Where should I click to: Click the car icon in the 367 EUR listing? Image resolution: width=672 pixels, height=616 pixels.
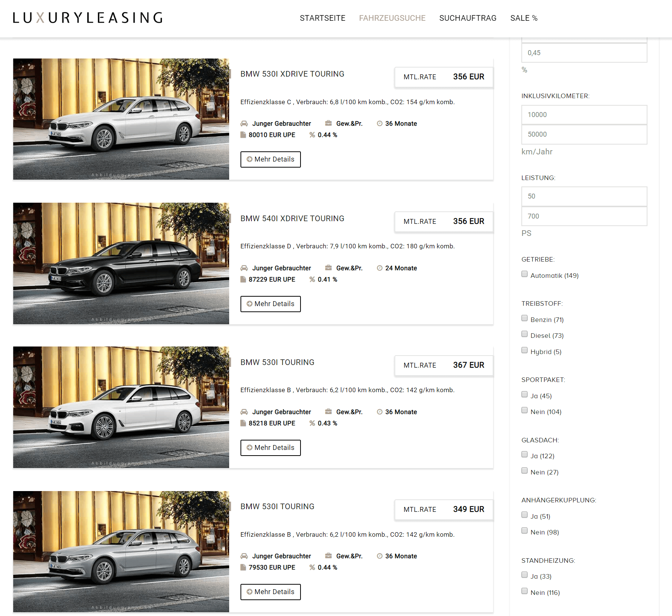click(244, 412)
